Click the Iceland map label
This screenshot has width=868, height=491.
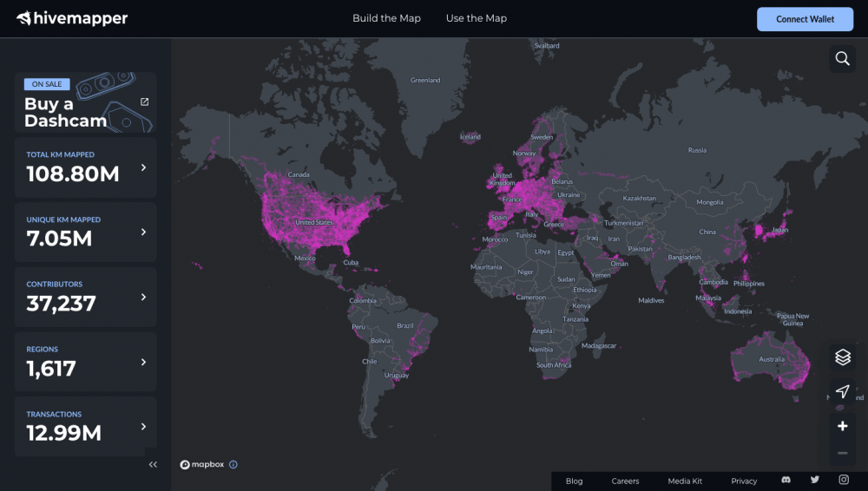click(x=470, y=137)
